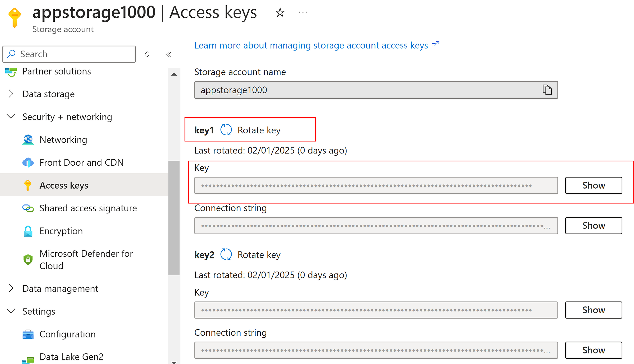Click the Encryption lock icon
Image resolution: width=634 pixels, height=364 pixels.
pos(28,231)
